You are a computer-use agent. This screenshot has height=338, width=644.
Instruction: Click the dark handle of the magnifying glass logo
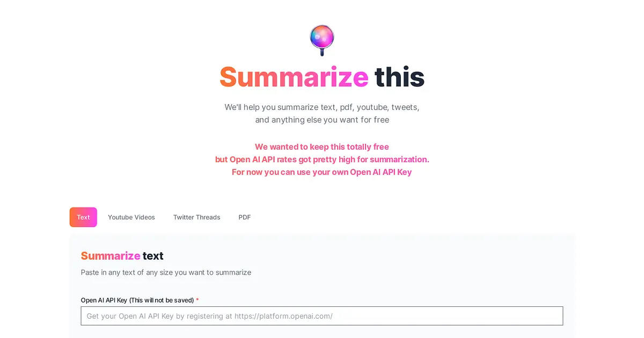(x=322, y=52)
